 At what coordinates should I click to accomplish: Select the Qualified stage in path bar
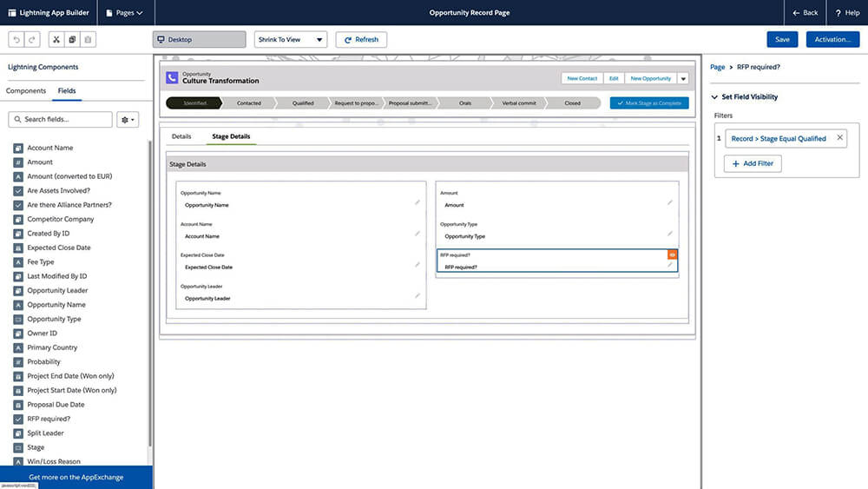pos(303,103)
